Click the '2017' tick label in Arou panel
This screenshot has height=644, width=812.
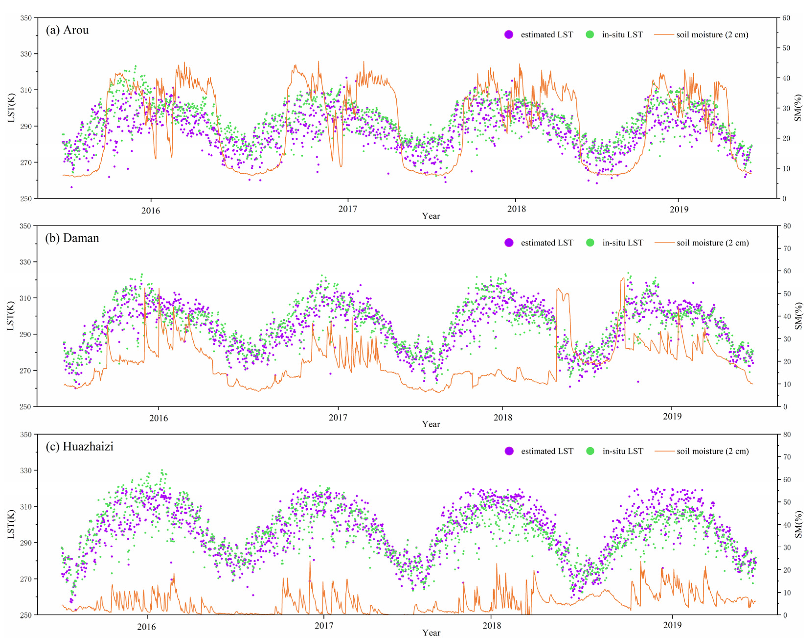tap(348, 209)
